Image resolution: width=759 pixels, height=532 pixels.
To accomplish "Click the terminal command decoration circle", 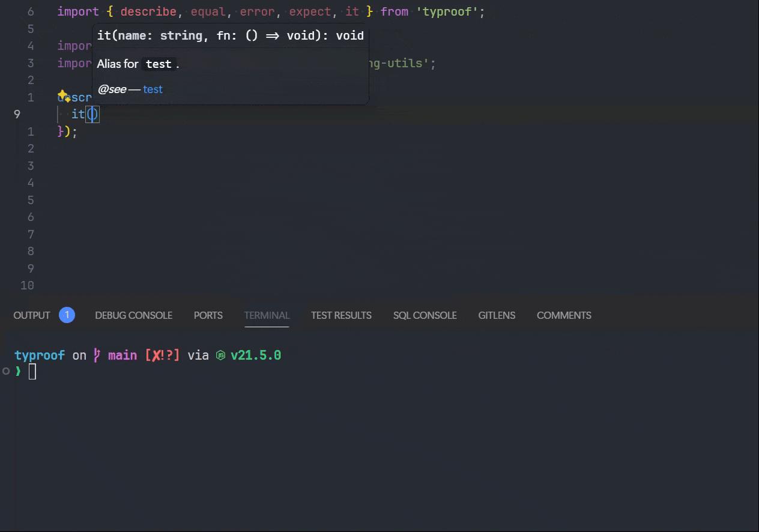I will tap(5, 371).
